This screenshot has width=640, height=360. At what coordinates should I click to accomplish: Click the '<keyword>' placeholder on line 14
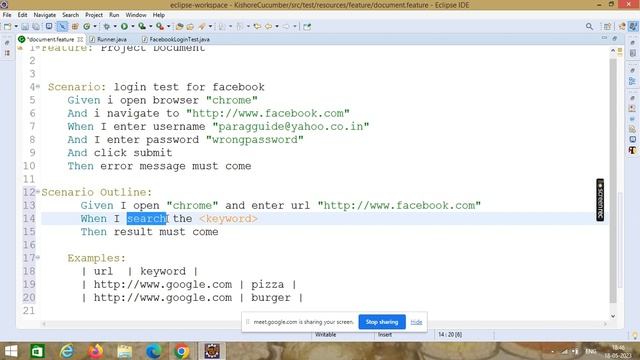point(229,219)
